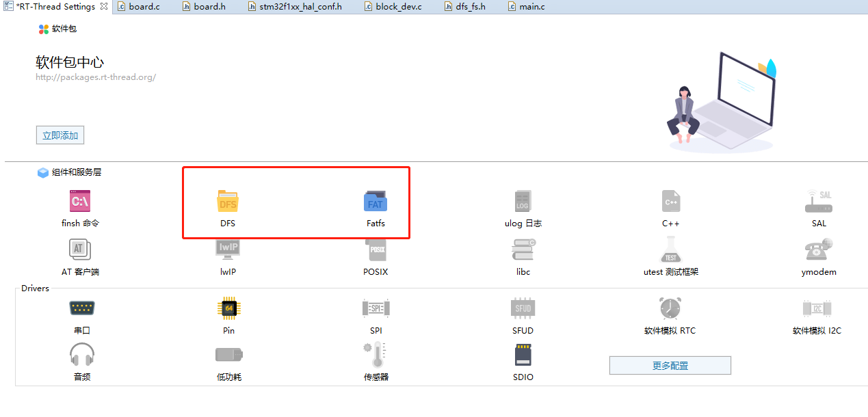
Task: Select the lwIP component icon
Action: (x=228, y=253)
